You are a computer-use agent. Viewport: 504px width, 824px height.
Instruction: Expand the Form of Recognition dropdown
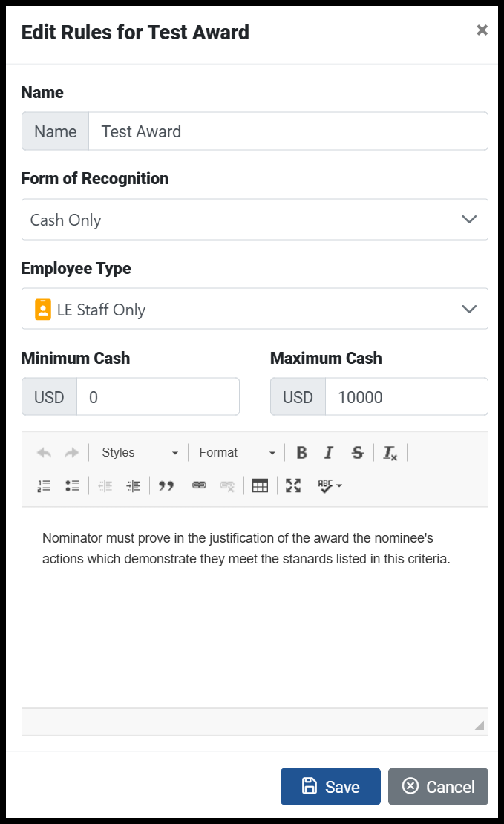[x=255, y=220]
